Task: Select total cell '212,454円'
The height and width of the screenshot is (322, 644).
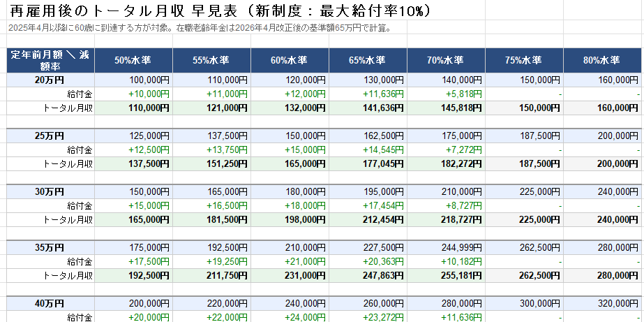Action: (x=368, y=220)
